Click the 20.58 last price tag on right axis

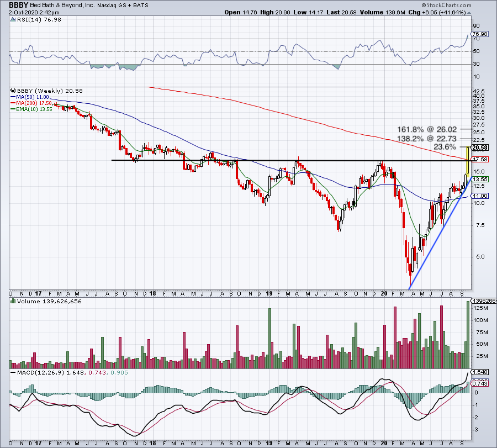[x=480, y=147]
